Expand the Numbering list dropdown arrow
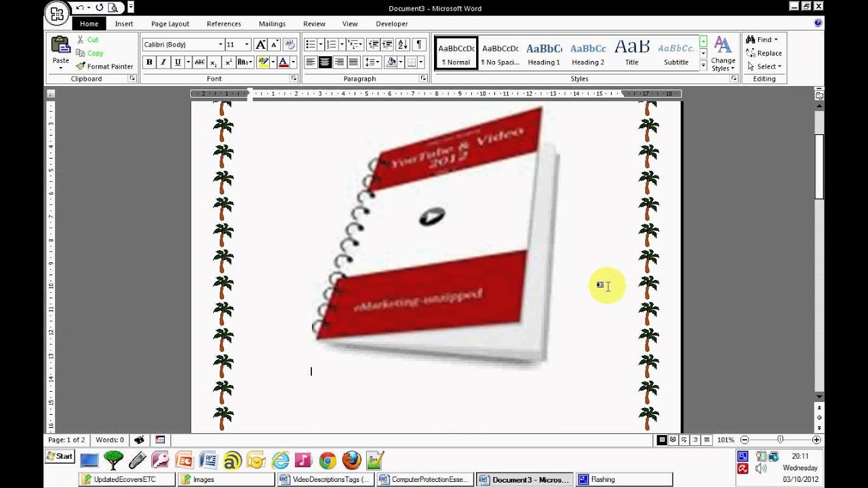The image size is (868, 488). click(342, 45)
